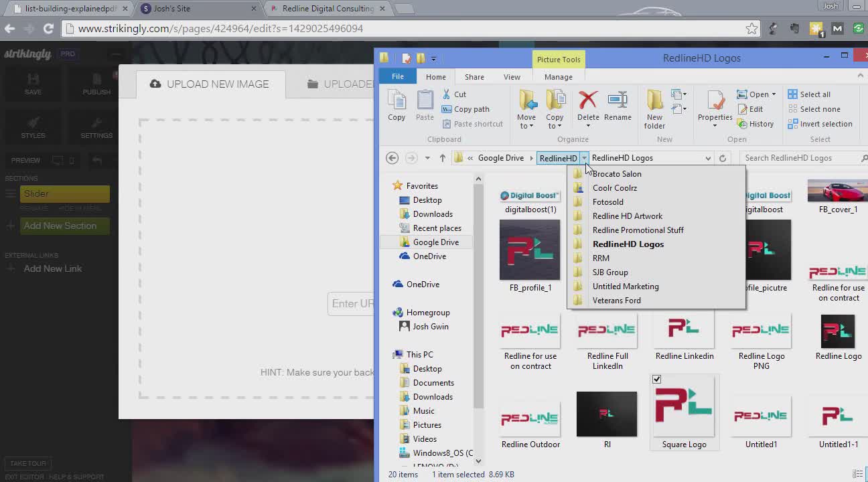Screen dimensions: 868x482
Task: Switch to the Josh's Site browser tab
Action: point(198,9)
